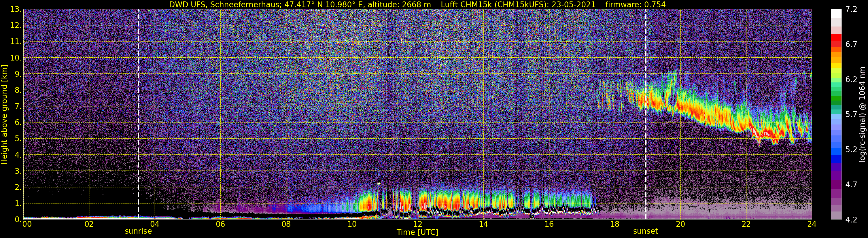Pick the bright blue colorbar segment beside 5.2
Viewport: 868px width, 238px height.
click(836, 151)
